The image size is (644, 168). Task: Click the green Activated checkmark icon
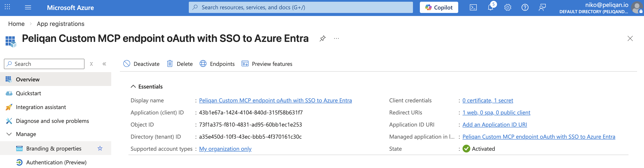point(466,149)
